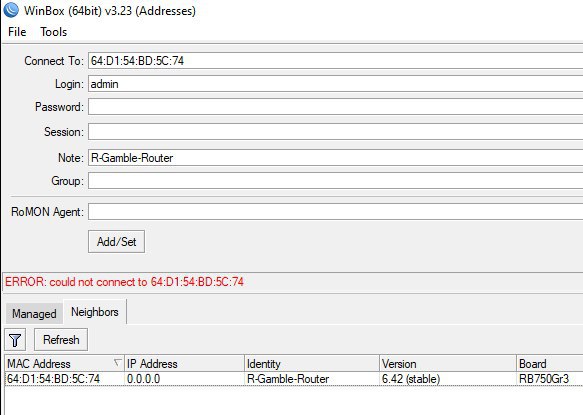Click the WinBox window title text

[x=110, y=11]
